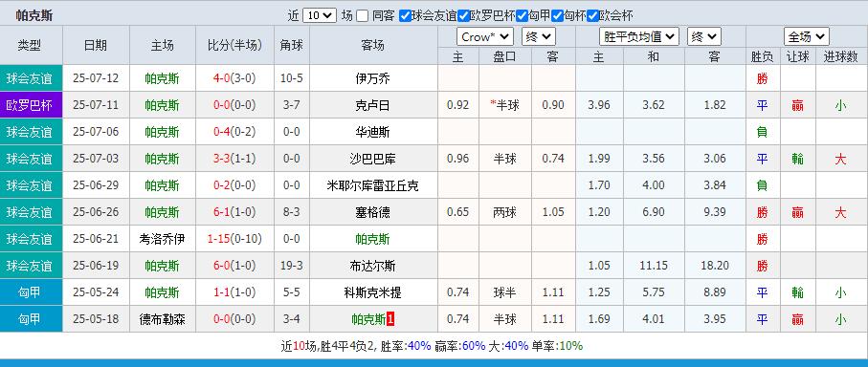Click the 进球数 column header
The height and width of the screenshot is (367, 868).
tap(841, 56)
